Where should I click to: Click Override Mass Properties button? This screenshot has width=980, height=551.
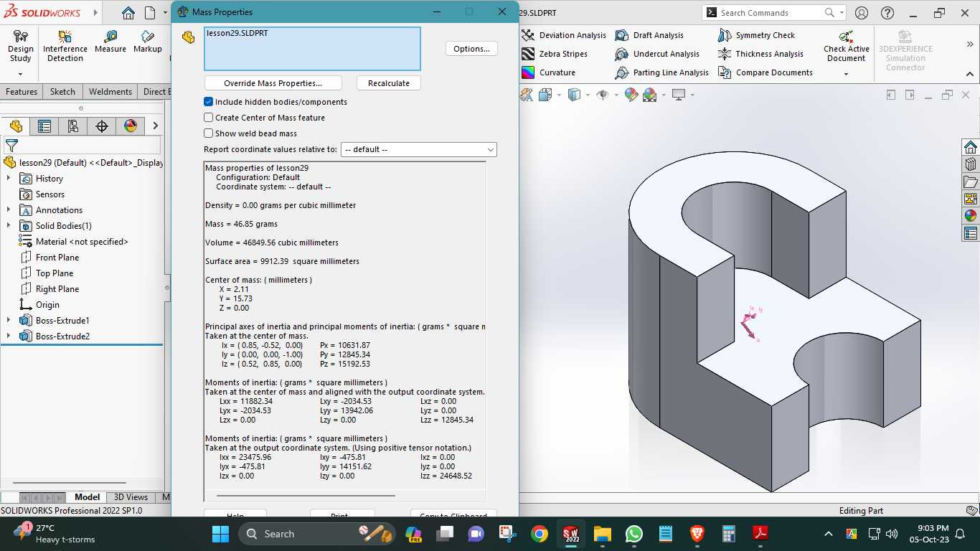[273, 83]
